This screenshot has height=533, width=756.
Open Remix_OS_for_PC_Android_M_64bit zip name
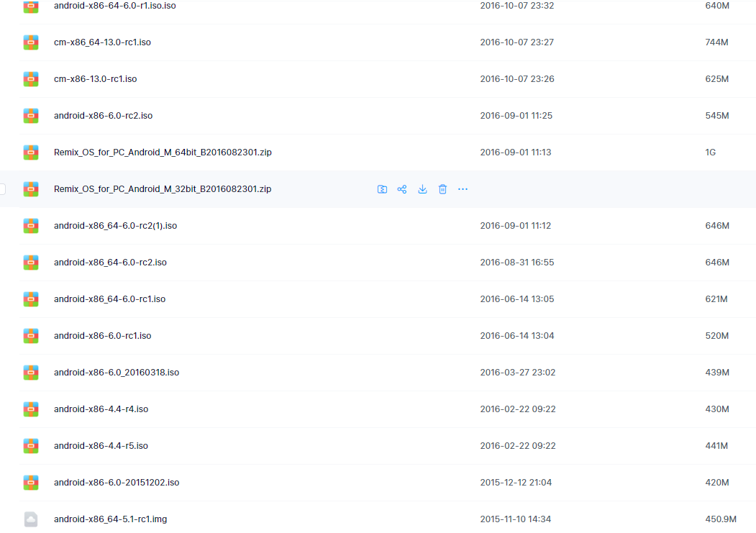163,152
